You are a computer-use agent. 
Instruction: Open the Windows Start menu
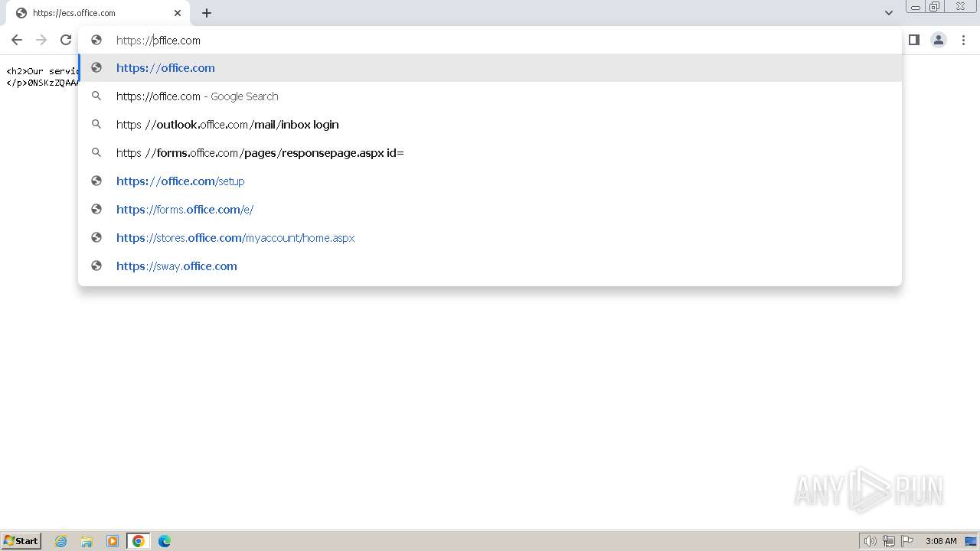point(21,540)
